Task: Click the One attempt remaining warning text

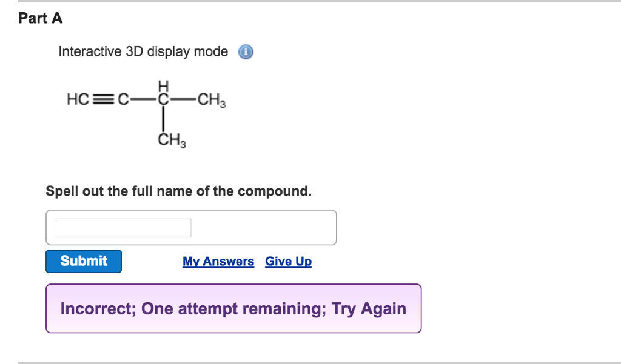Action: point(233,308)
